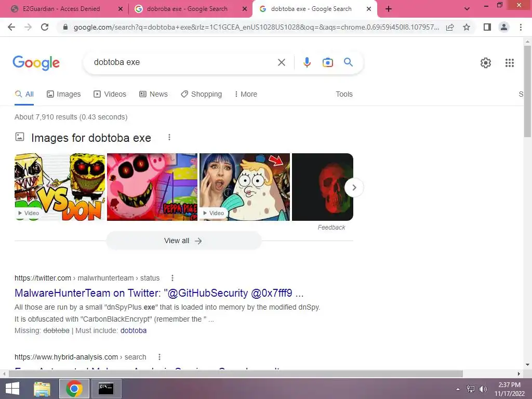Open the MalwareHunterTeam on Twitter result
Image resolution: width=532 pixels, height=399 pixels.
pyautogui.click(x=159, y=293)
